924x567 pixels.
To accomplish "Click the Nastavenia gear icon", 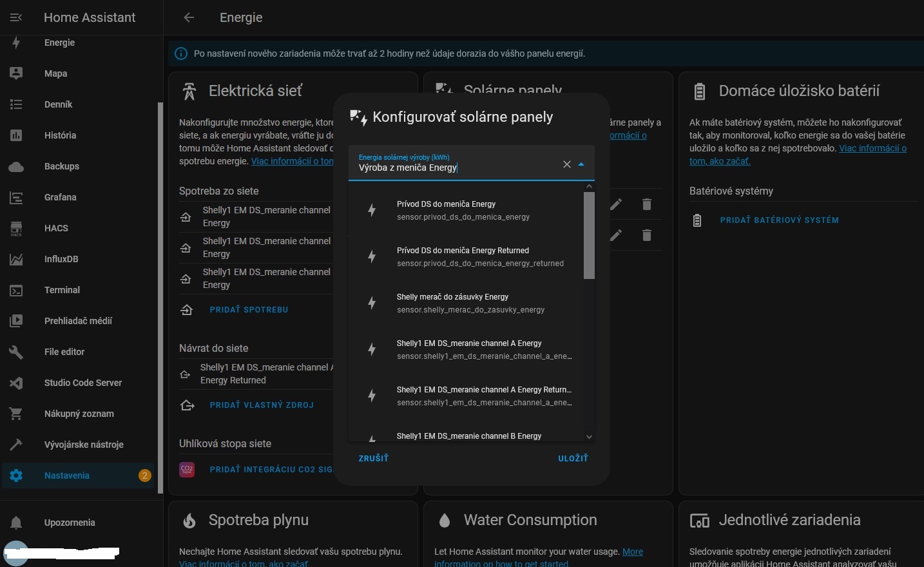I will [16, 476].
